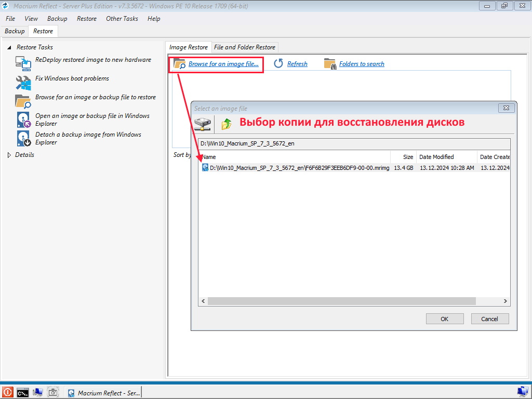Click the mrimg file icon in the list
This screenshot has width=532, height=399.
point(205,167)
